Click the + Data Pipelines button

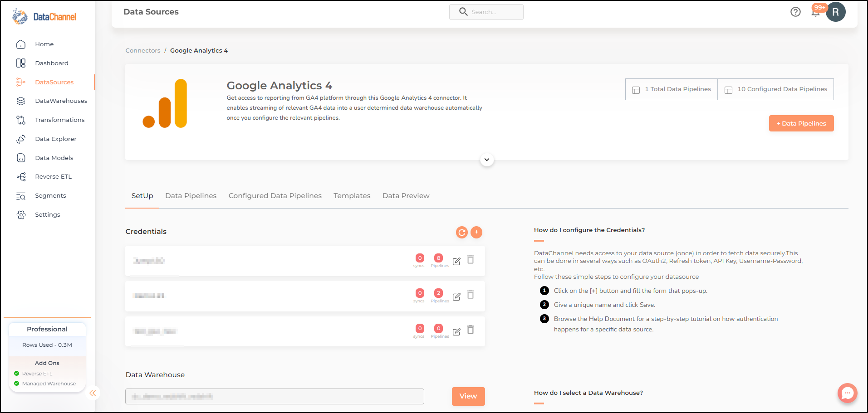[x=801, y=123]
